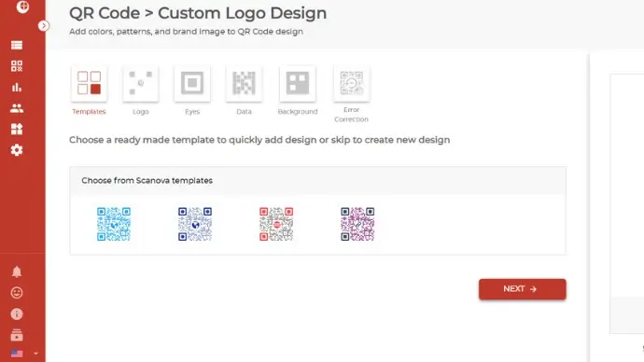The height and width of the screenshot is (362, 644).
Task: Open the QR code grid sidebar icon
Action: [17, 66]
